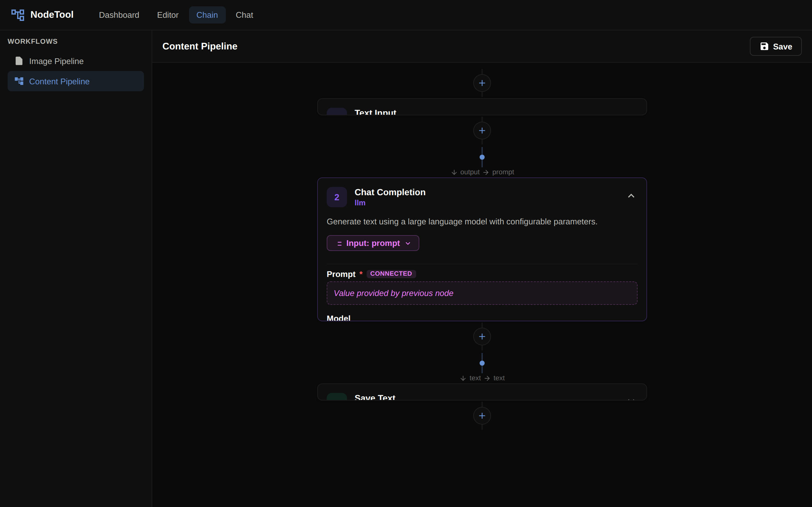Screen dimensions: 812x507
Task: Click the plus icon between Text Input and Chat Completion
Action: click(482, 131)
